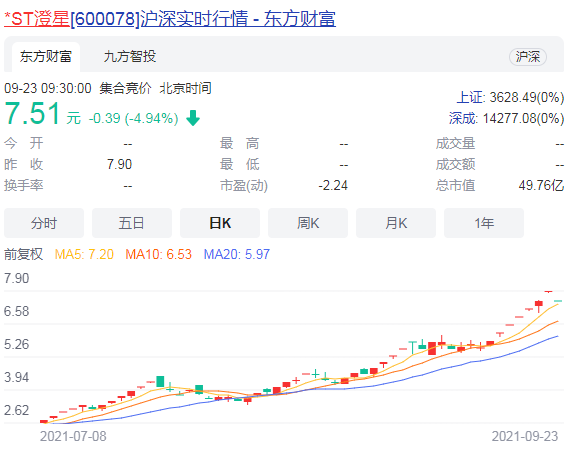Click the 集合竞价 status label

coord(125,88)
